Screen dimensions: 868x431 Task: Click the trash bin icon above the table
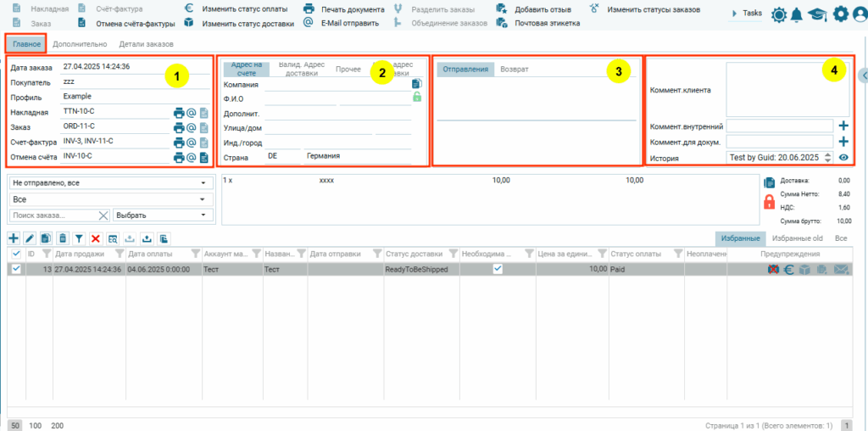tap(63, 239)
